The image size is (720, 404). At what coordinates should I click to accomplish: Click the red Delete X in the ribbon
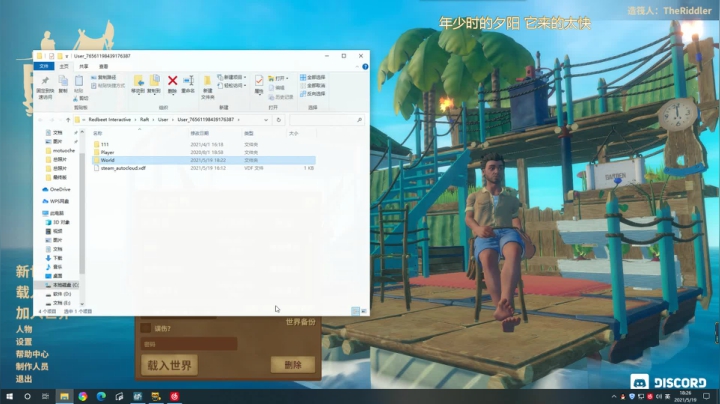click(x=172, y=81)
